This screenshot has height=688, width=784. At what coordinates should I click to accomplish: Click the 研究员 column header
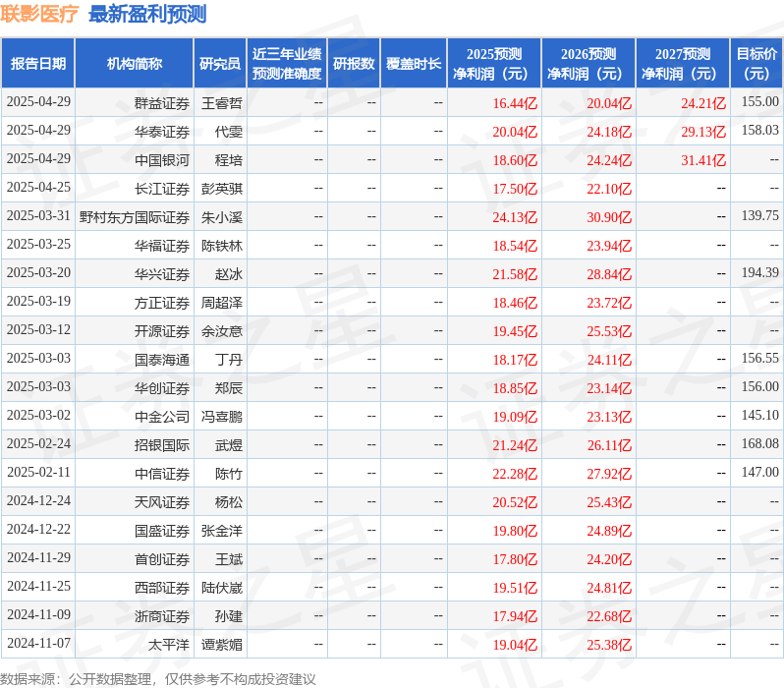coord(220,64)
